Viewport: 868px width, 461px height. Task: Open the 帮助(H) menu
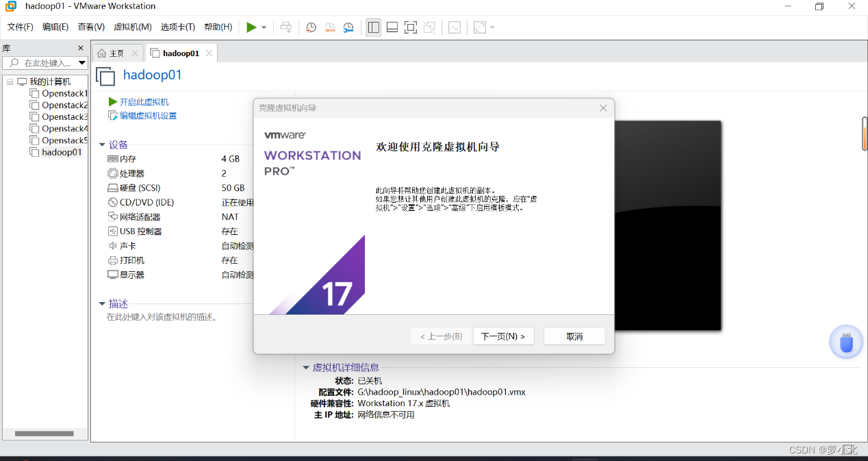tap(218, 27)
